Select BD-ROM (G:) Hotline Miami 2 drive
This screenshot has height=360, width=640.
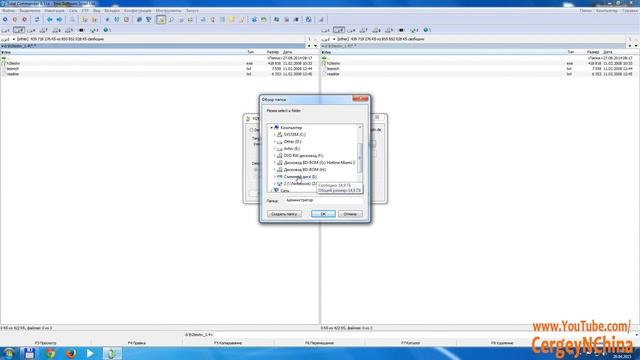click(x=319, y=162)
